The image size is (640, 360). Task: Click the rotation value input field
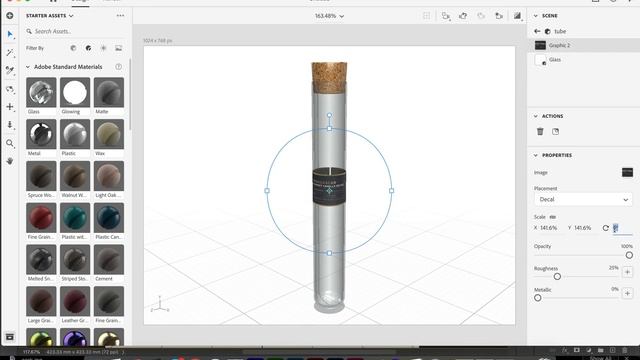click(622, 229)
